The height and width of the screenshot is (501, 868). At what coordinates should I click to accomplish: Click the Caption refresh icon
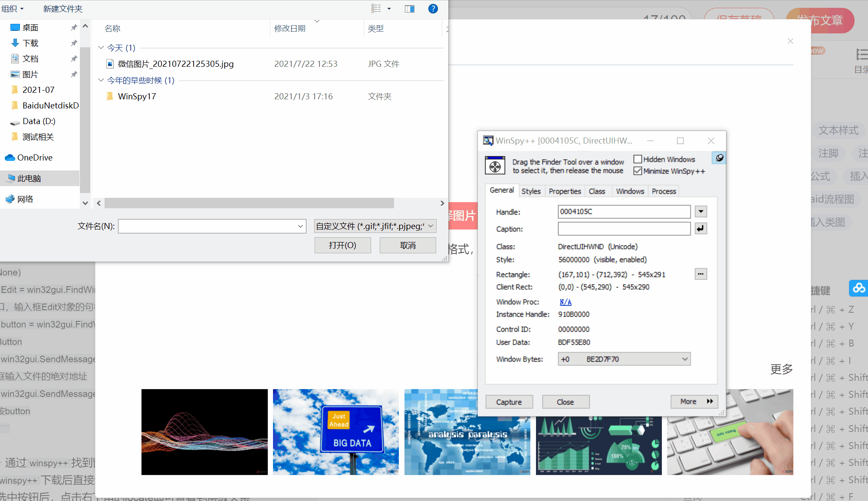(x=701, y=229)
